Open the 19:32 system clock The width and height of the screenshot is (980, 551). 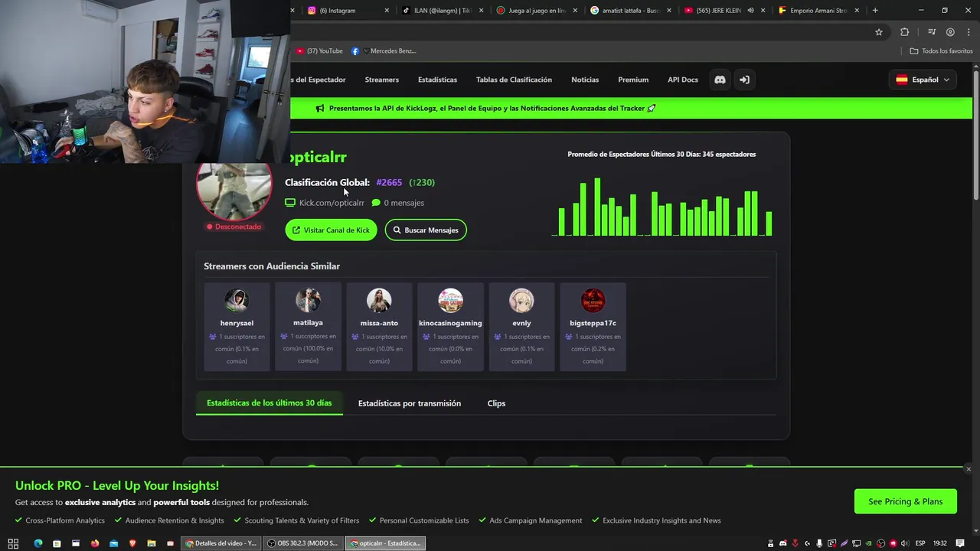[940, 543]
